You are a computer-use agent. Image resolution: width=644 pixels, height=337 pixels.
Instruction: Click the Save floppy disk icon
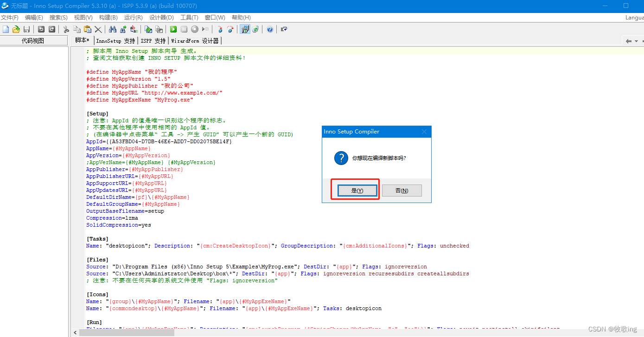click(26, 29)
